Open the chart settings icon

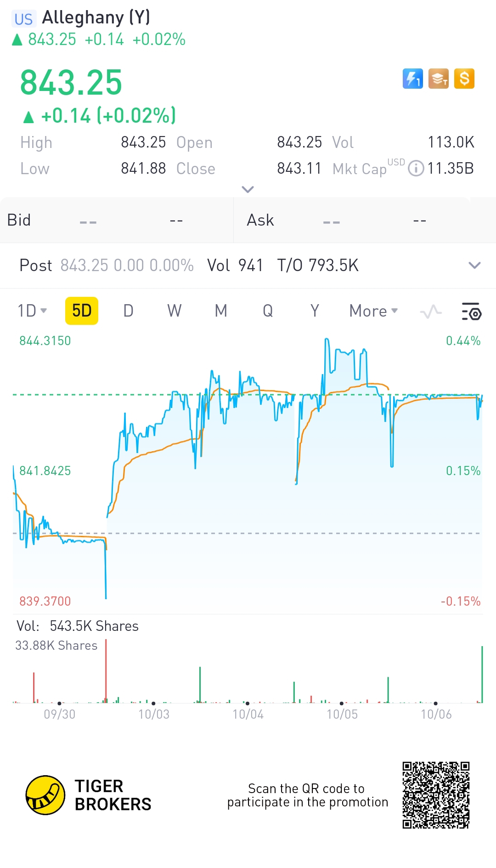point(471,312)
